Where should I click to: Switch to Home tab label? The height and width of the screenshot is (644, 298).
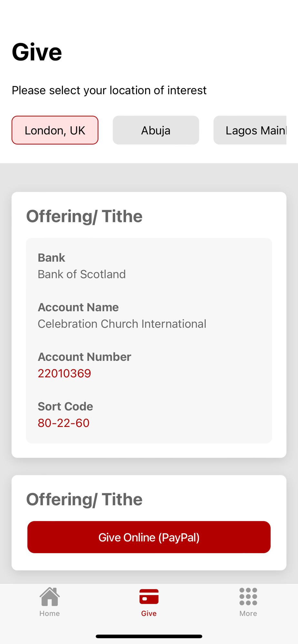tap(50, 613)
